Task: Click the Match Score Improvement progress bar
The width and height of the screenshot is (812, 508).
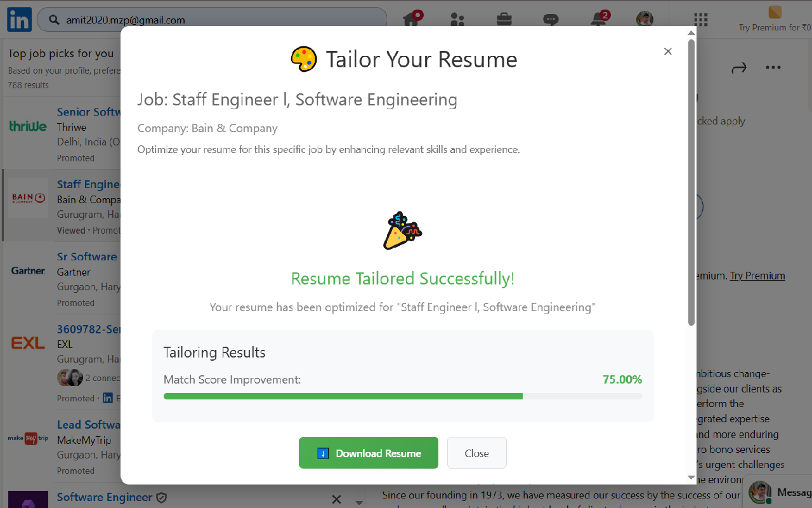Action: click(x=403, y=396)
